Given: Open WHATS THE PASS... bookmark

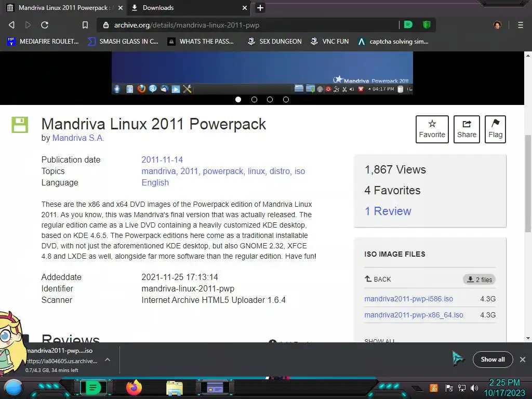Looking at the screenshot, I should pos(201,42).
